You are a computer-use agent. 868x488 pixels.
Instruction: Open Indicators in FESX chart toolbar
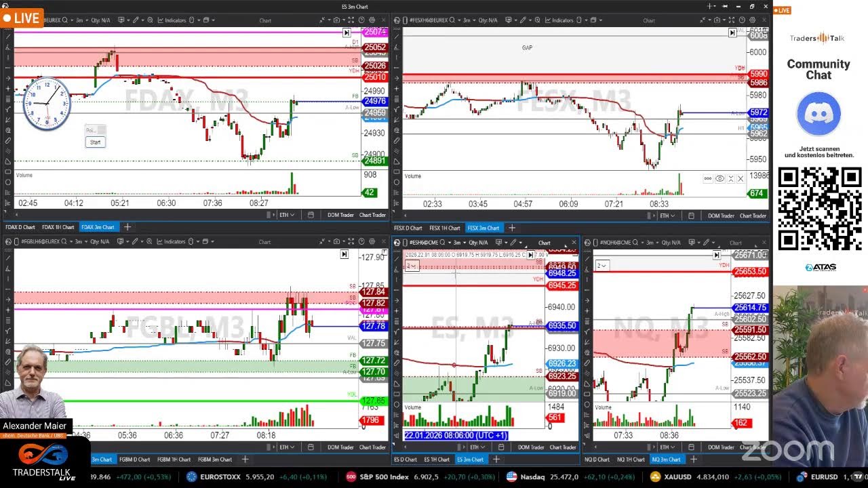pos(559,20)
